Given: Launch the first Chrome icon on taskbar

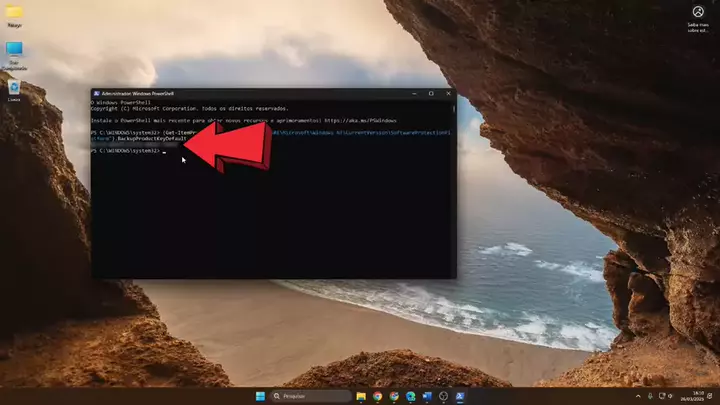Looking at the screenshot, I should click(x=378, y=396).
